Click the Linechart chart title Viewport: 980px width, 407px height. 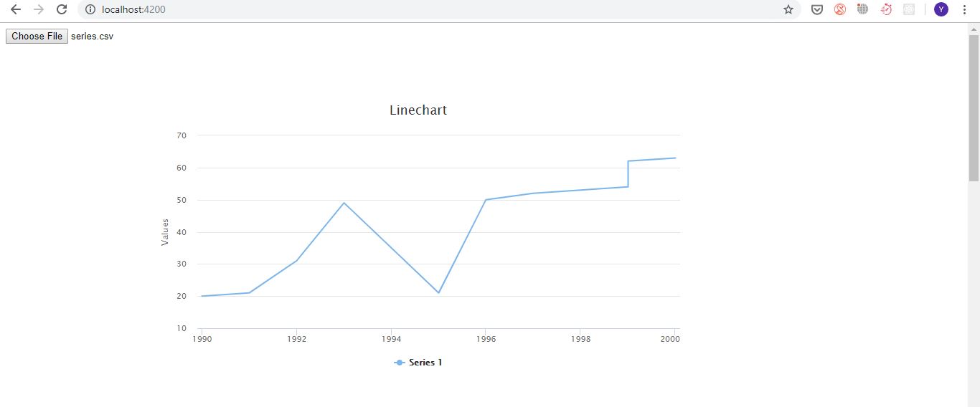coord(418,110)
